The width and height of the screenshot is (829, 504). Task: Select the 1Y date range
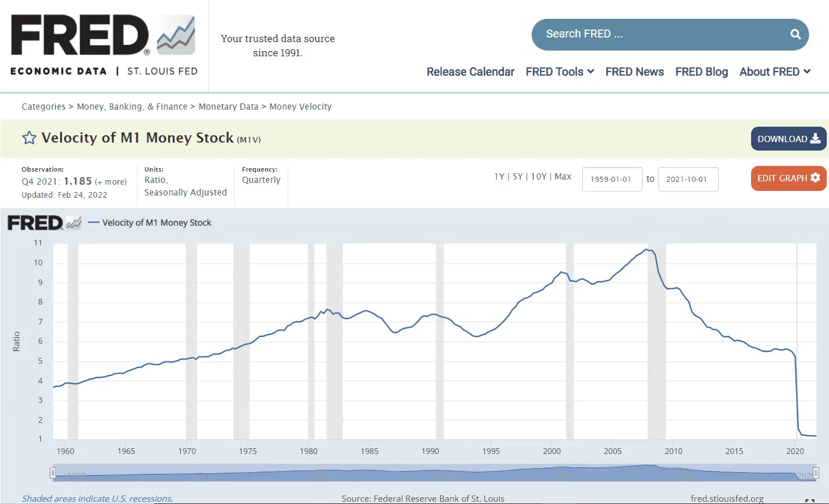499,177
